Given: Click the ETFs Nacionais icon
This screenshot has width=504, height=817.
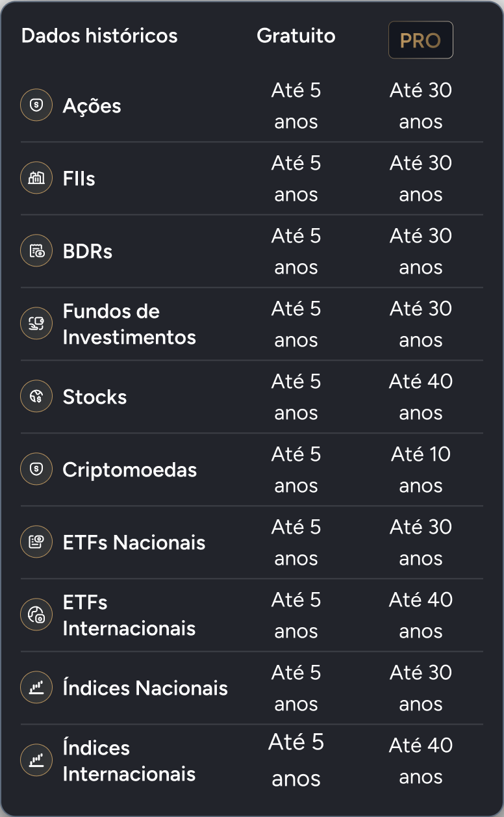Looking at the screenshot, I should [x=36, y=542].
